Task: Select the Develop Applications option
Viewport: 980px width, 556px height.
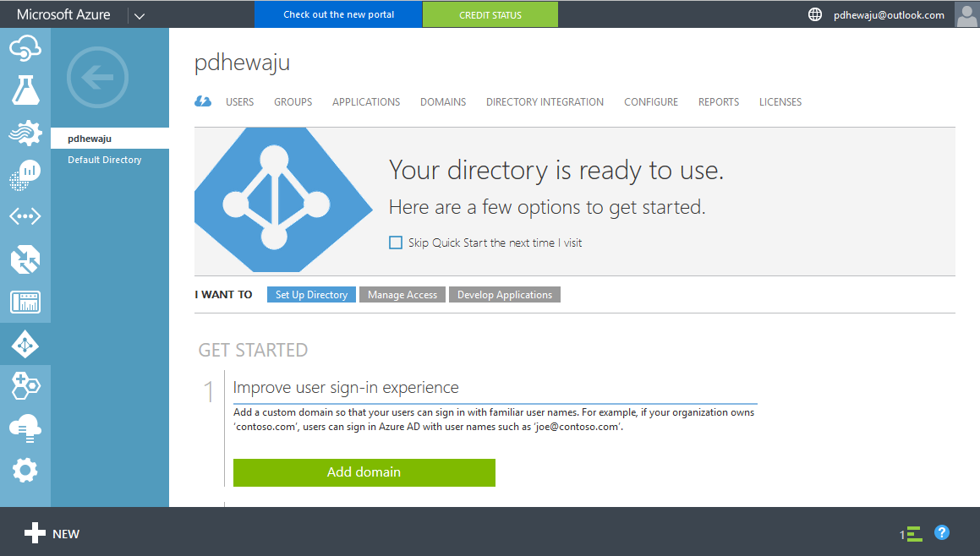Action: (505, 295)
